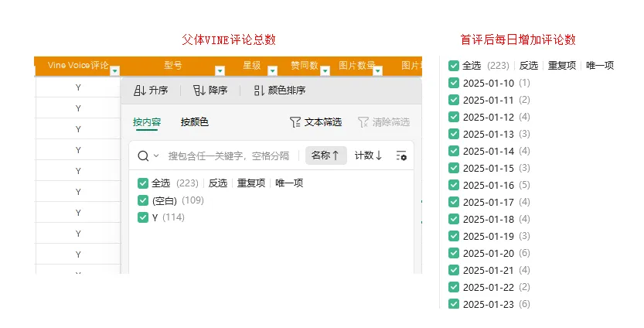
Task: Click the search magnifier icon
Action: 143,155
